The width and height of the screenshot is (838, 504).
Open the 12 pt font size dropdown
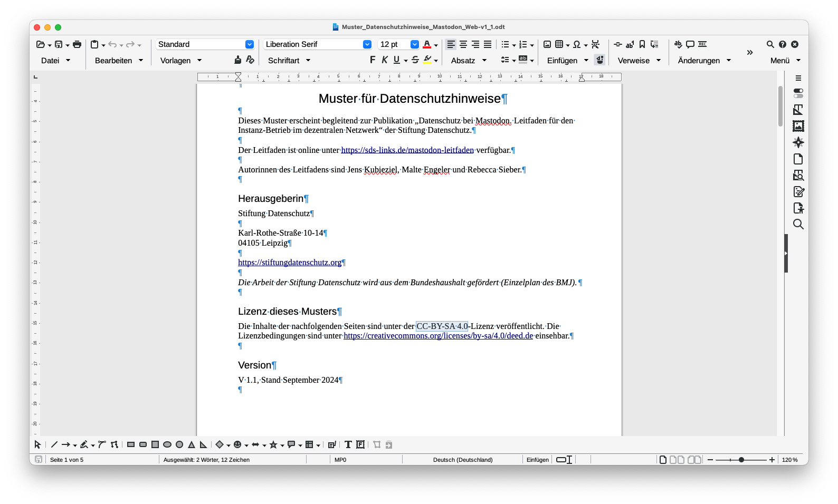pos(415,44)
